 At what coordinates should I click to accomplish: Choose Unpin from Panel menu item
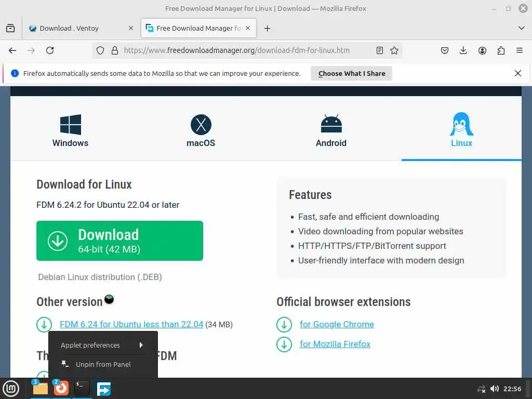103,364
